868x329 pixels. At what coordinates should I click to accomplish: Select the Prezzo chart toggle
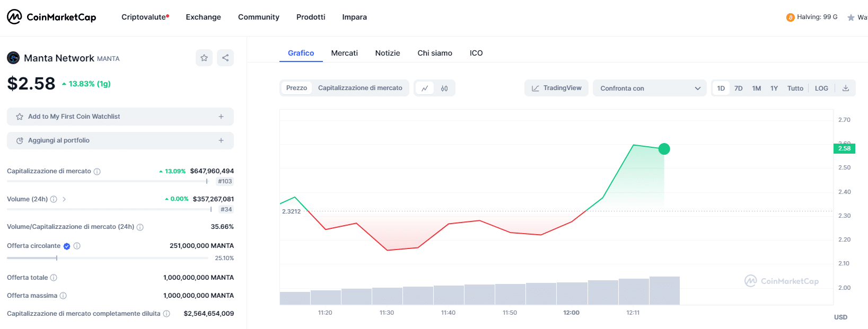pos(296,88)
